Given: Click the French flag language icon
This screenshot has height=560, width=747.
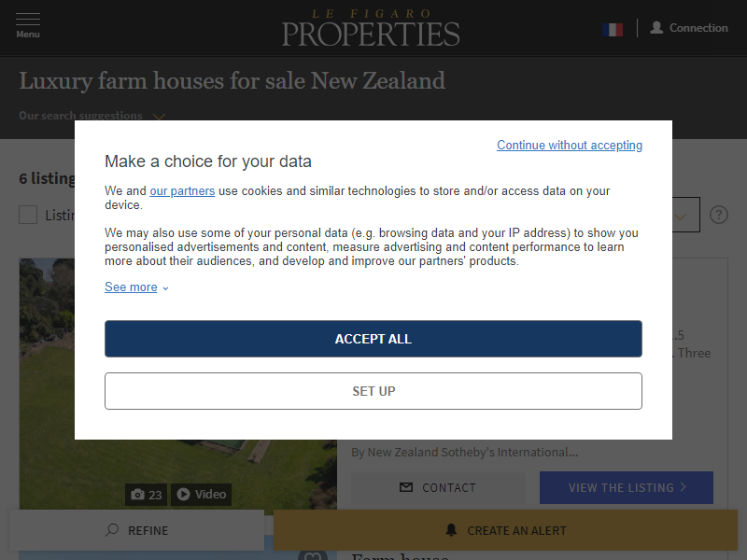Looking at the screenshot, I should (613, 29).
